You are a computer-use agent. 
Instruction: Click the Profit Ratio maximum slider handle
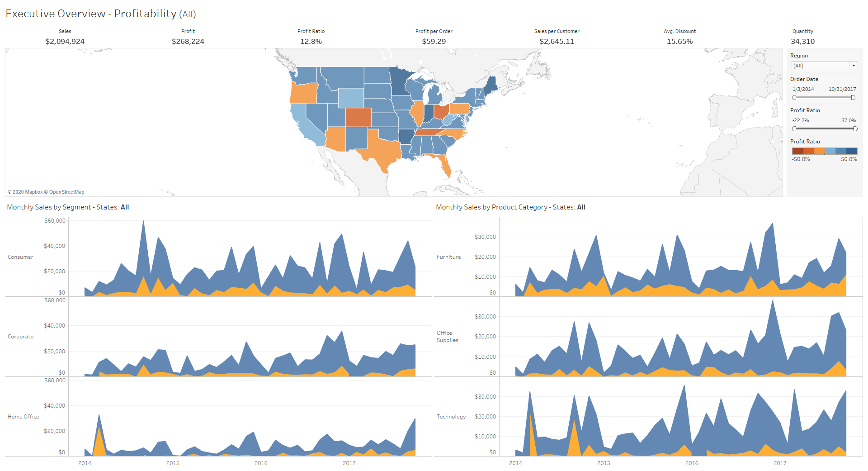click(855, 128)
